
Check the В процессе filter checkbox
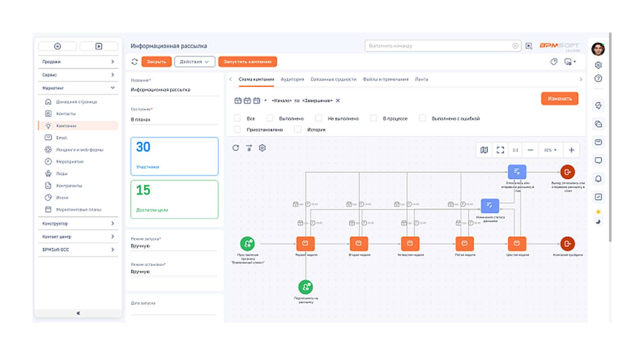(374, 118)
